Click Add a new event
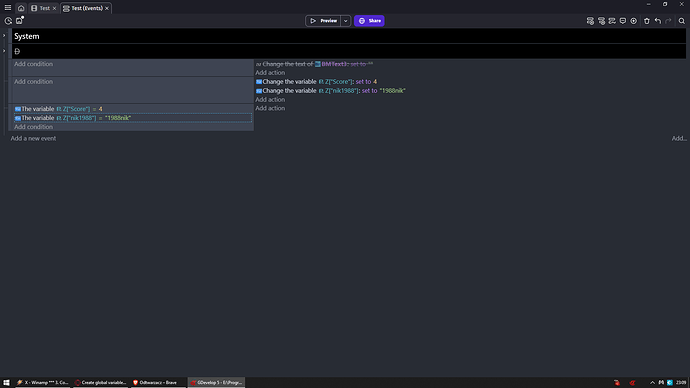Screen dimensions: 690x388 [x=33, y=138]
